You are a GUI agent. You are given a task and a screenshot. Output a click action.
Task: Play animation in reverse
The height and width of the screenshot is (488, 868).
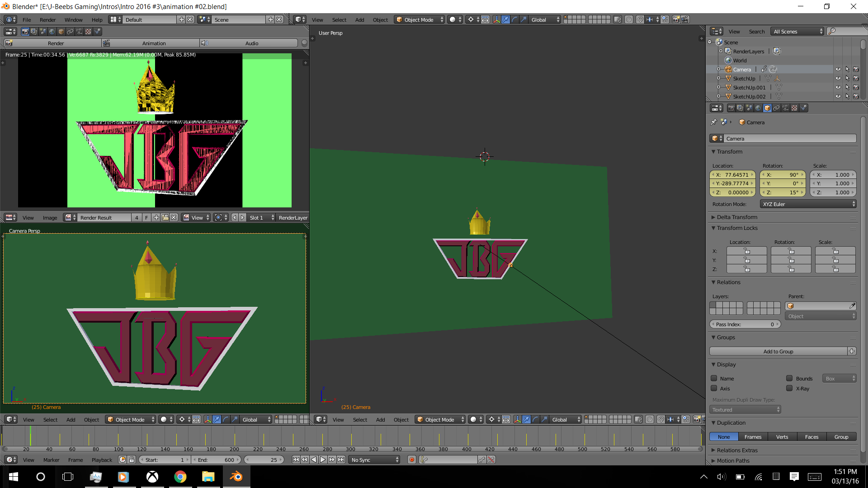pos(314,460)
